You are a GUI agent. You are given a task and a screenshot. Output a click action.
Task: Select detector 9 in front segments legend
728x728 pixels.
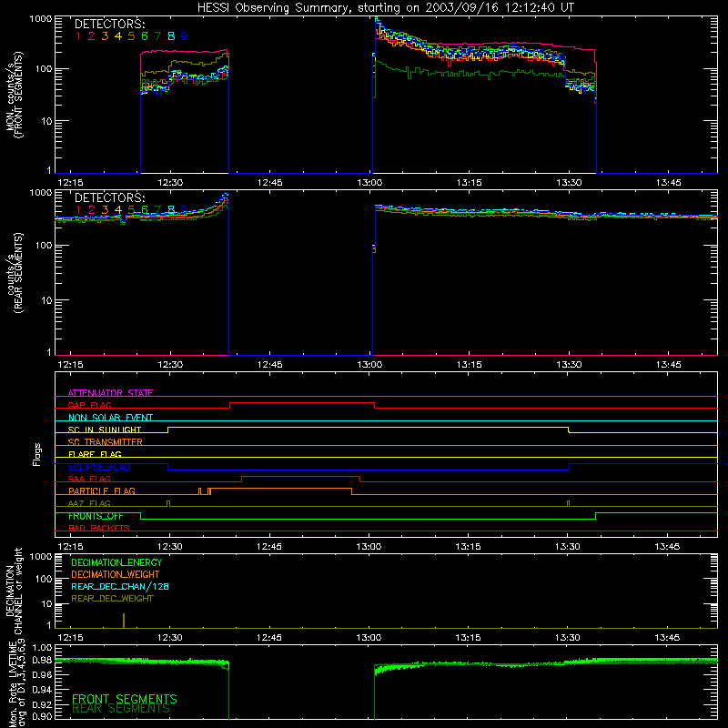tap(185, 36)
